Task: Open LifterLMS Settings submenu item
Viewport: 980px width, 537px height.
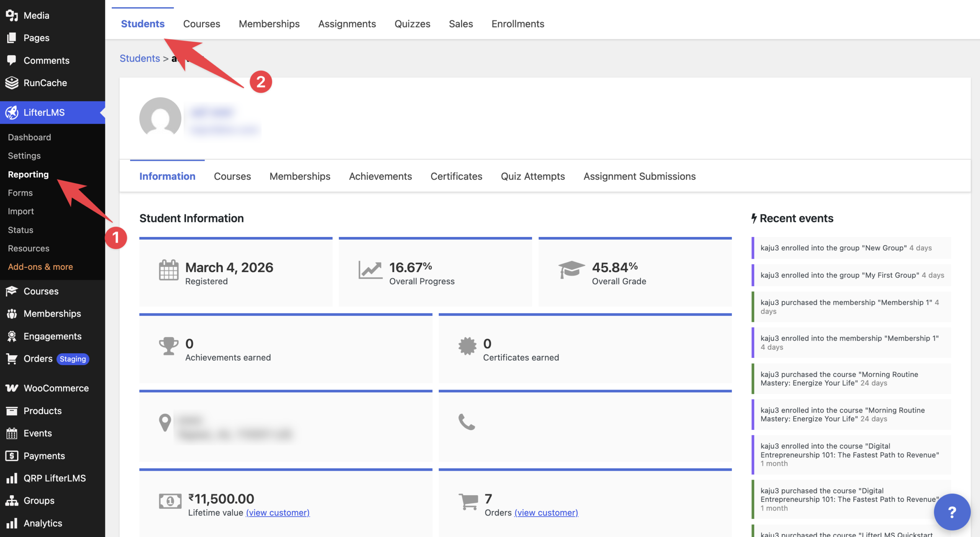Action: (24, 155)
